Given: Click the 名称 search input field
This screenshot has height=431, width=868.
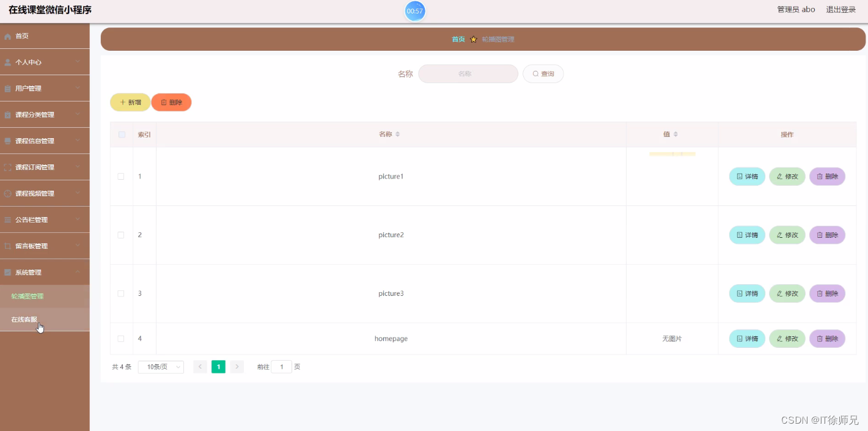Looking at the screenshot, I should 468,74.
